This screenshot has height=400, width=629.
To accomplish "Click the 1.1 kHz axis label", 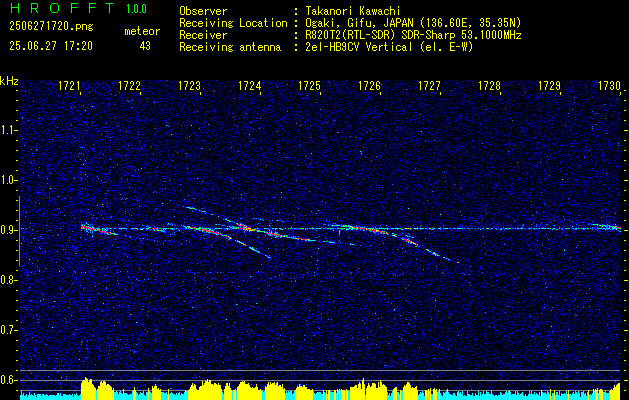I will pyautogui.click(x=8, y=131).
